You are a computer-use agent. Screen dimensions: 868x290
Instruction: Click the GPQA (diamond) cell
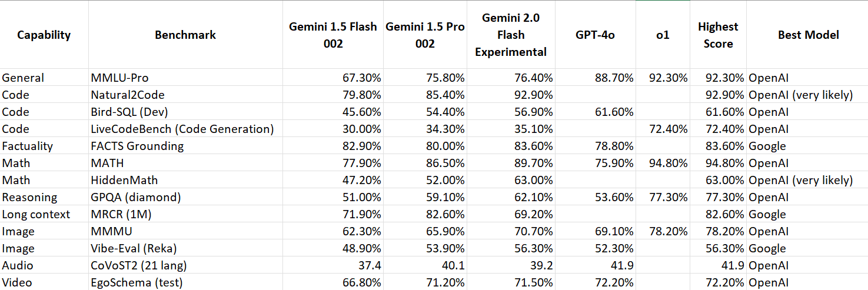coord(185,197)
